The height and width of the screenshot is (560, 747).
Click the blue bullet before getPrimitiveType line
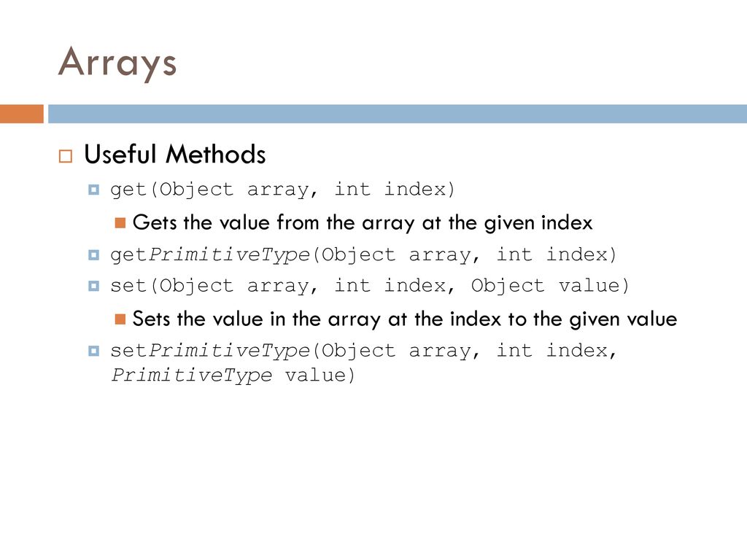[94, 255]
